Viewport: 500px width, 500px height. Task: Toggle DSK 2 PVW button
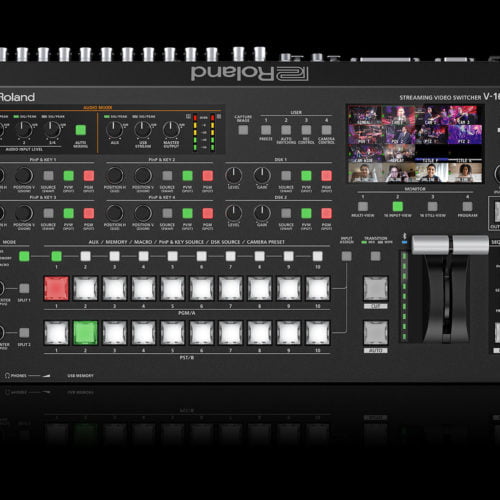point(306,213)
